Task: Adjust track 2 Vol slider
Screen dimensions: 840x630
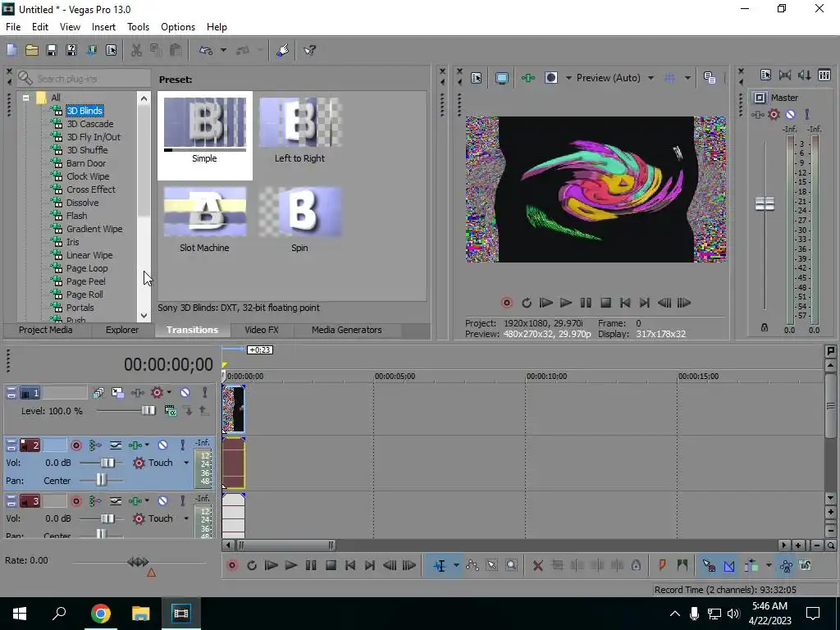Action: pyautogui.click(x=107, y=463)
